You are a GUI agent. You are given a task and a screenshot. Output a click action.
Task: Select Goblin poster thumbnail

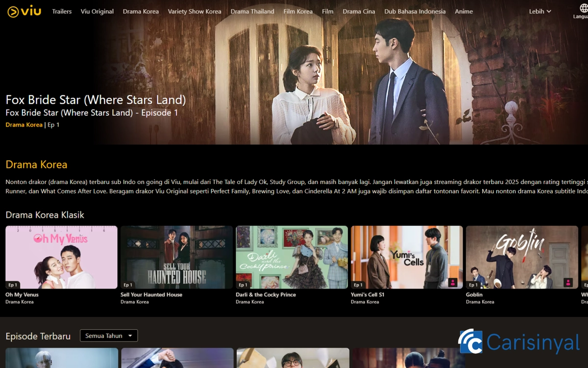522,257
